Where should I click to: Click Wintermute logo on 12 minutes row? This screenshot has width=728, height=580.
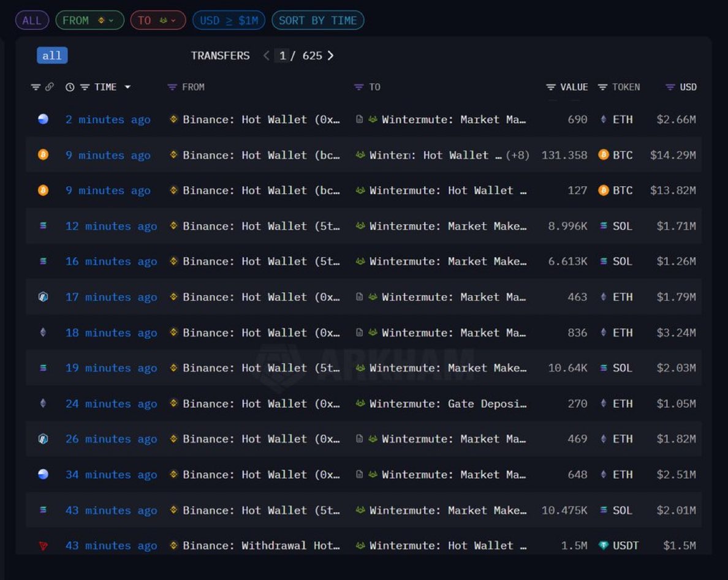click(360, 226)
